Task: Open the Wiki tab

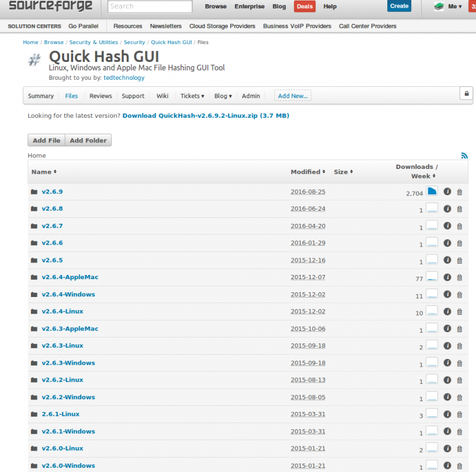Action: pyautogui.click(x=162, y=95)
